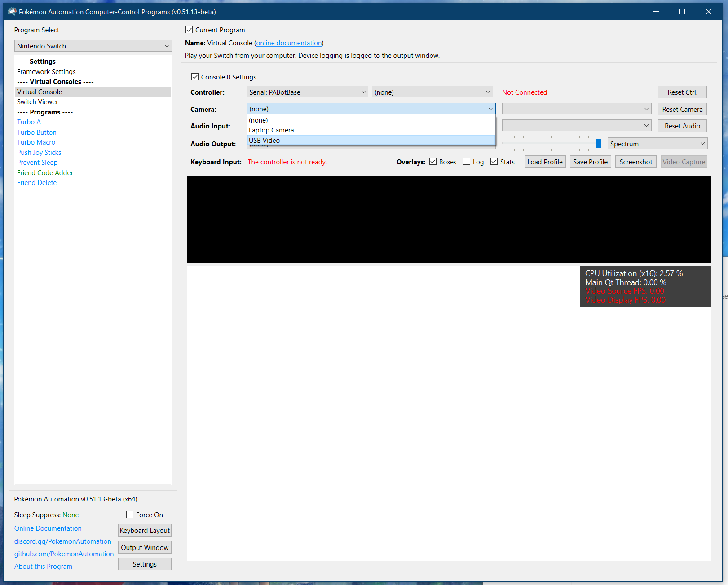
Task: Select Framework Settings in the list
Action: 46,72
